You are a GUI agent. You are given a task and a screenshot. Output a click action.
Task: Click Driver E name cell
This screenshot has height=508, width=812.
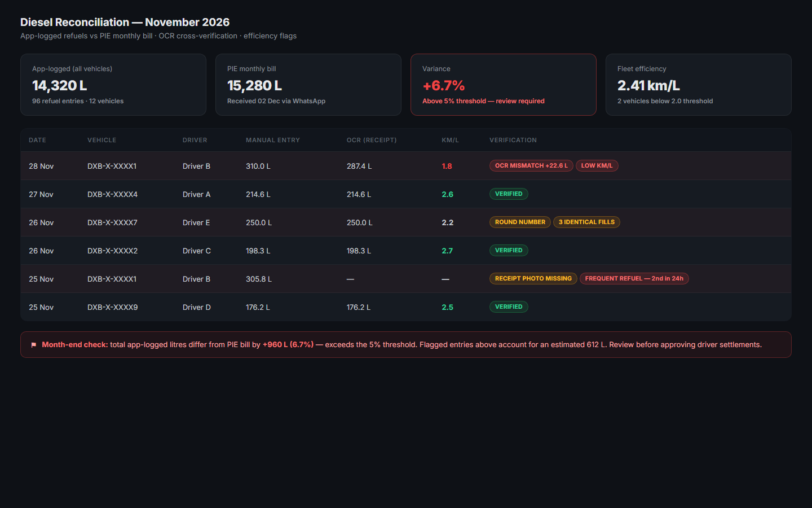[196, 222]
